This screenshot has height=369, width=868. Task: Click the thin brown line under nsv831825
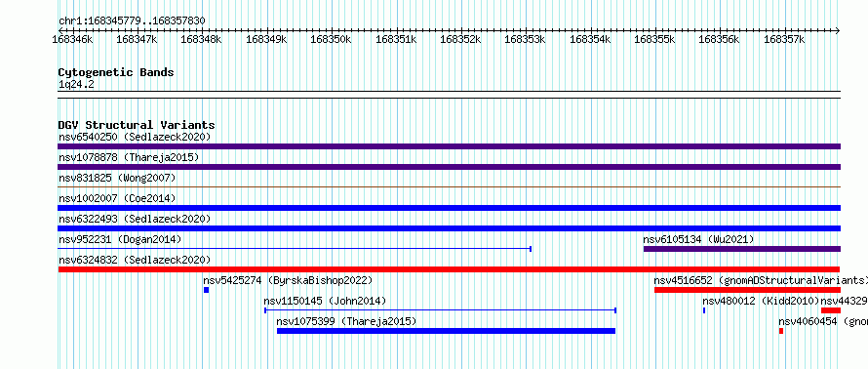pos(449,187)
